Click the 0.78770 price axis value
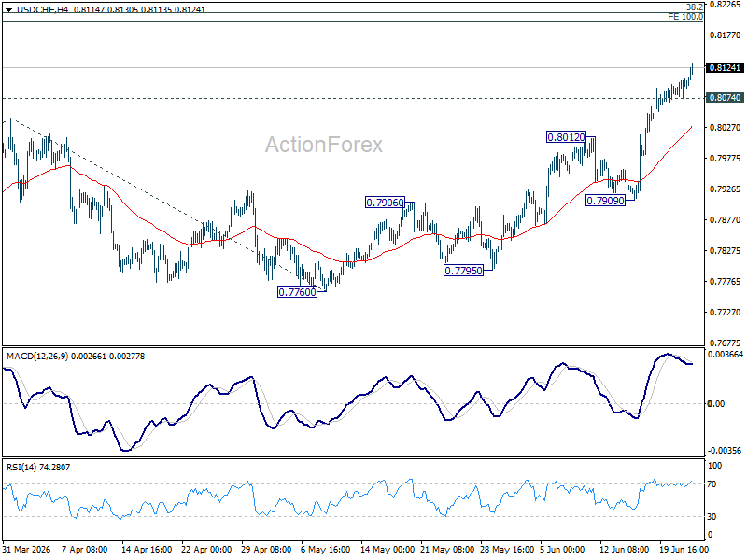This screenshot has width=747, height=560. click(x=725, y=220)
